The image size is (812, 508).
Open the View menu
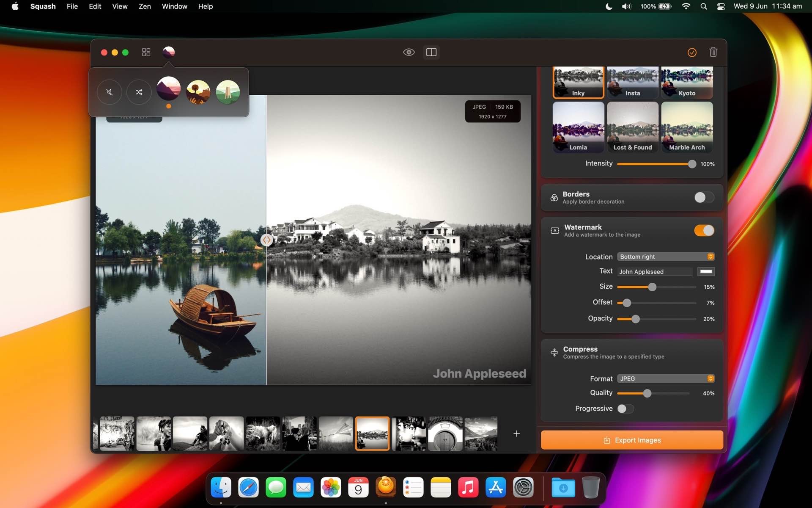[119, 6]
